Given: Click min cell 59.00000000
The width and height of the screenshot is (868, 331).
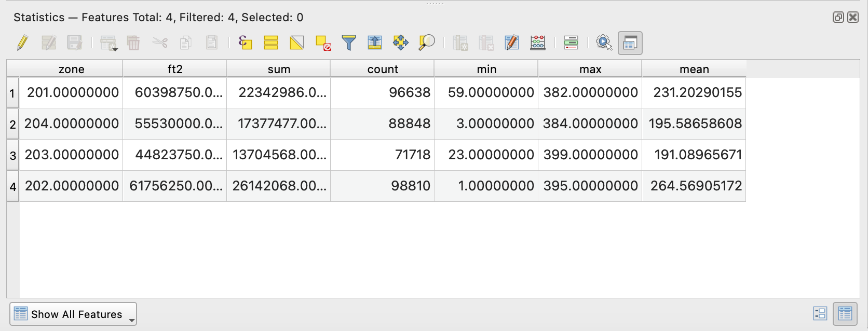Looking at the screenshot, I should 486,93.
